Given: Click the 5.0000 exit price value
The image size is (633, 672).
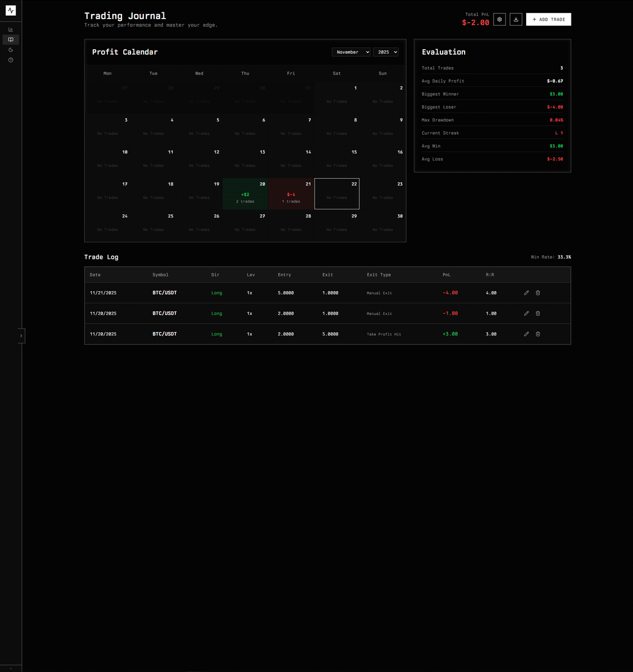Looking at the screenshot, I should [x=330, y=334].
